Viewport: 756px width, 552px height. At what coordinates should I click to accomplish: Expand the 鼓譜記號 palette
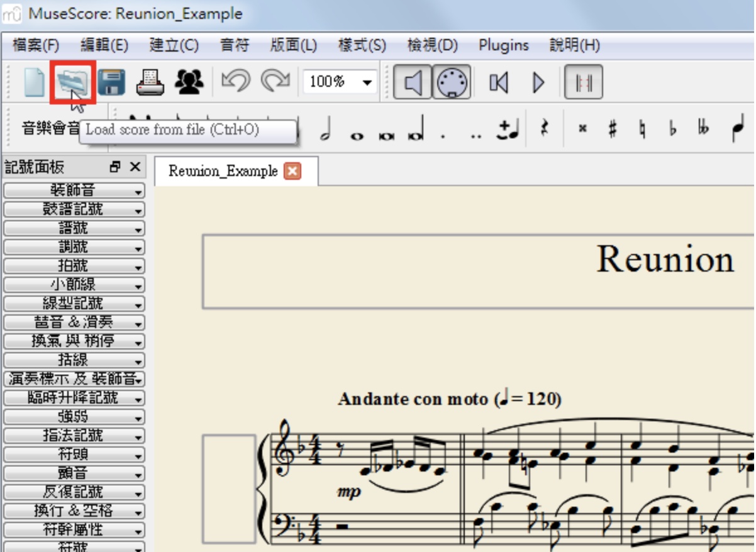[x=74, y=209]
